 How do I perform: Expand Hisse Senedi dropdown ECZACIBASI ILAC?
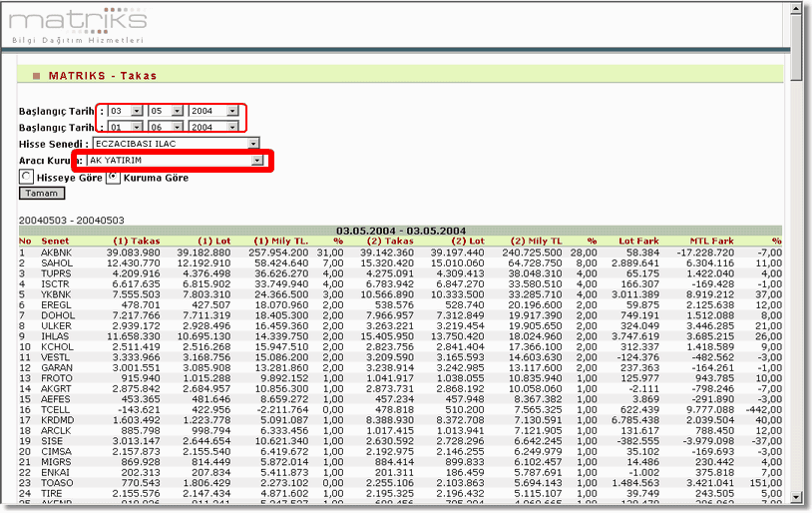pyautogui.click(x=177, y=144)
